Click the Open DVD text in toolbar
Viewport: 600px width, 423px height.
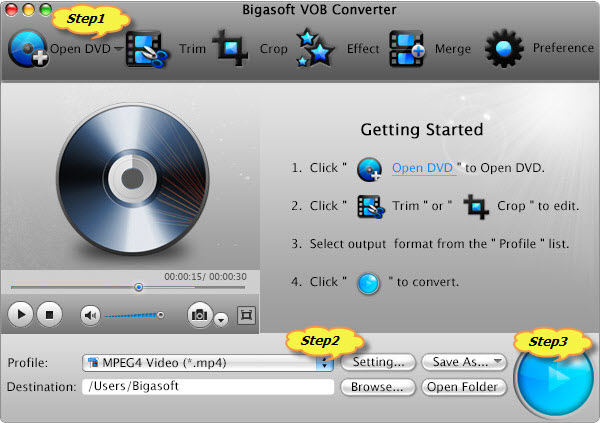coord(80,49)
